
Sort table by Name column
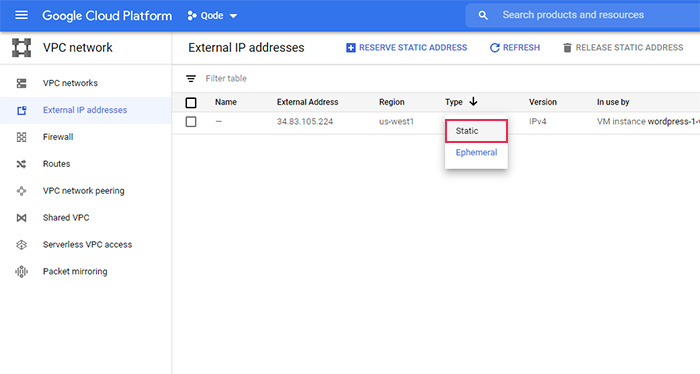(225, 102)
